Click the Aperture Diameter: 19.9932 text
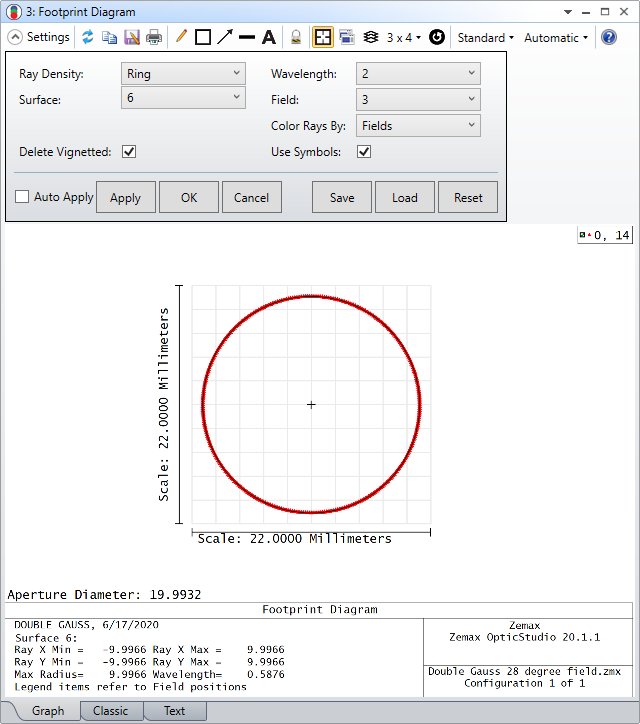The width and height of the screenshot is (640, 724). point(104,594)
